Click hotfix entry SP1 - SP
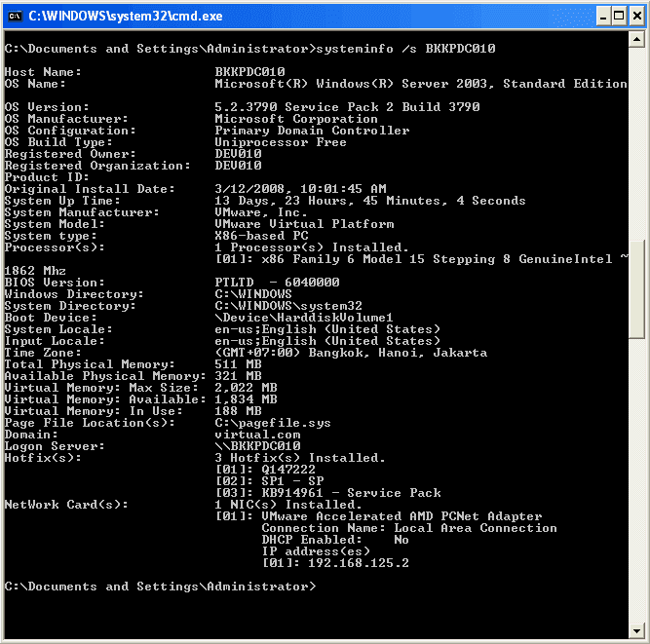Image resolution: width=650 pixels, height=644 pixels. point(269,481)
